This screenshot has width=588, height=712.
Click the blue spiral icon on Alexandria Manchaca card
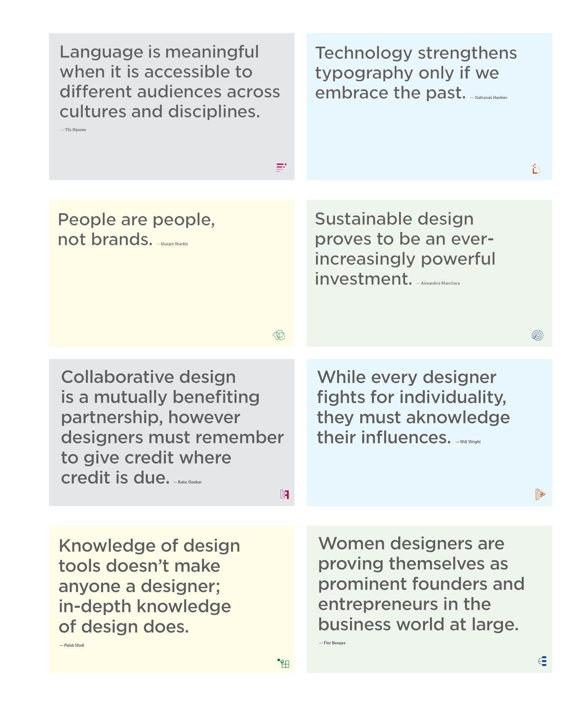537,335
